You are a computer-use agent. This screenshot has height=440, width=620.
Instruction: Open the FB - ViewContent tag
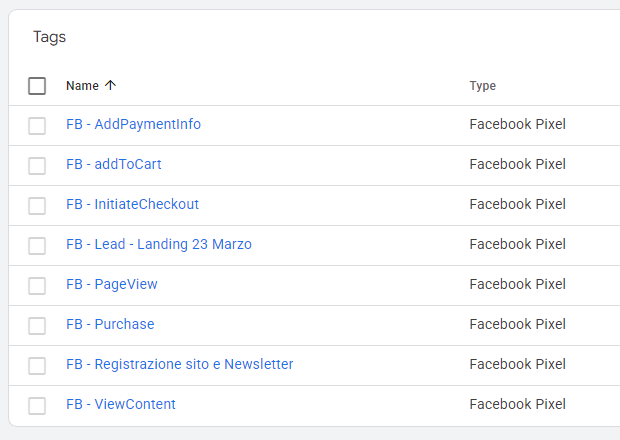click(121, 404)
